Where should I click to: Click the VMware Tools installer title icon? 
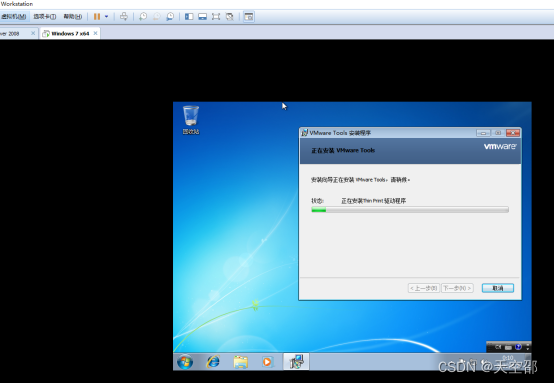pos(304,133)
